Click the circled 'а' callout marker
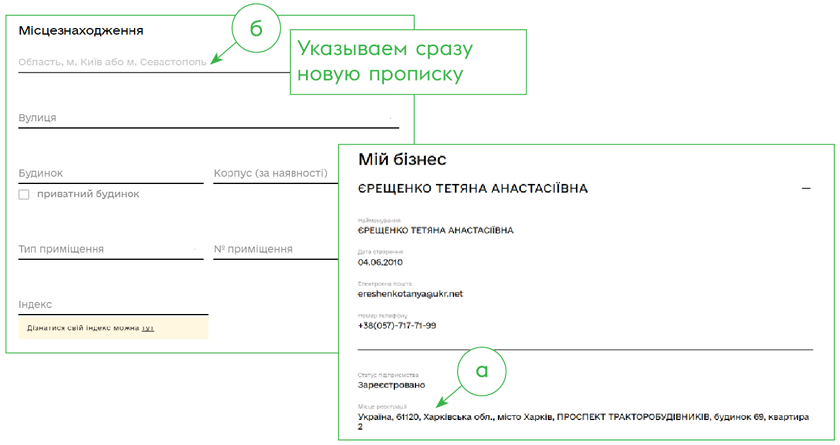840x445 pixels. coord(482,370)
